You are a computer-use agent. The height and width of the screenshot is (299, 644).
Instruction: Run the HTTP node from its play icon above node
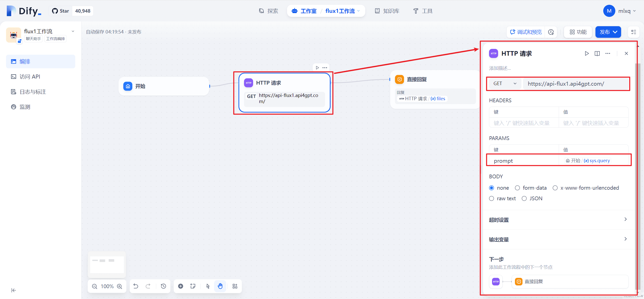click(x=317, y=68)
